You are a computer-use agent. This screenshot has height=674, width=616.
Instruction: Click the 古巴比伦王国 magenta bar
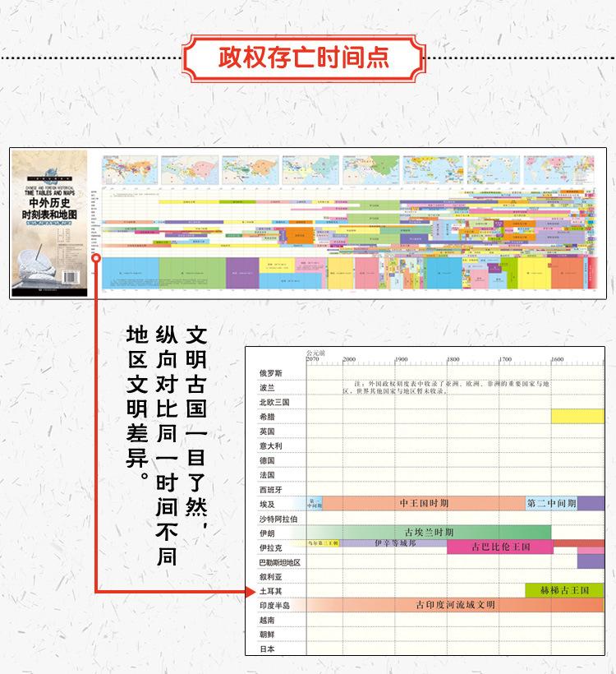pyautogui.click(x=499, y=547)
